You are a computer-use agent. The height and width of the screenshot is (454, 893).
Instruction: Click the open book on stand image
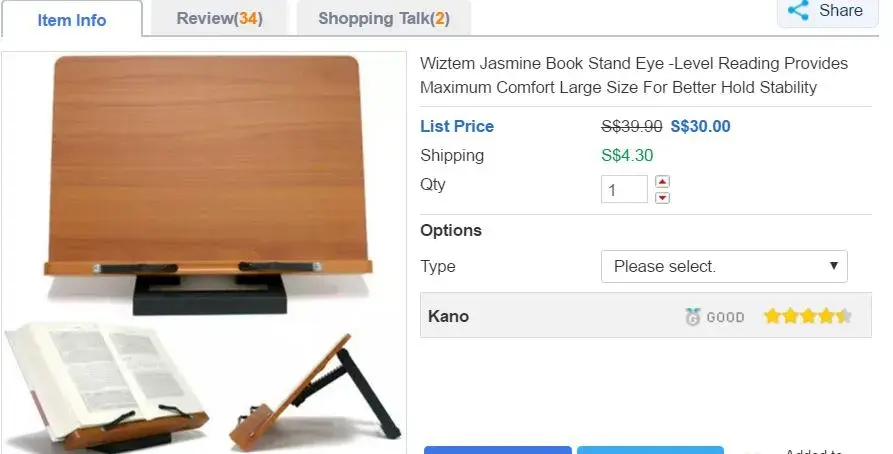point(105,387)
